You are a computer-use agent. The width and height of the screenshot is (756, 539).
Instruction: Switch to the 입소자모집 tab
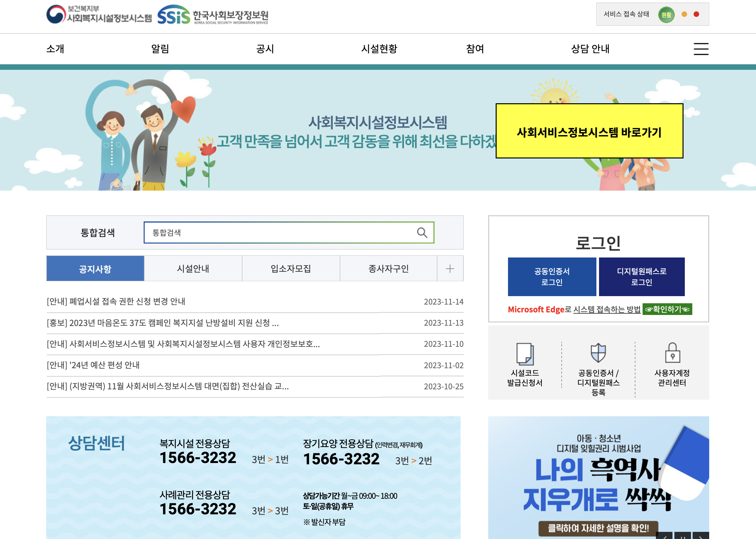(x=291, y=268)
